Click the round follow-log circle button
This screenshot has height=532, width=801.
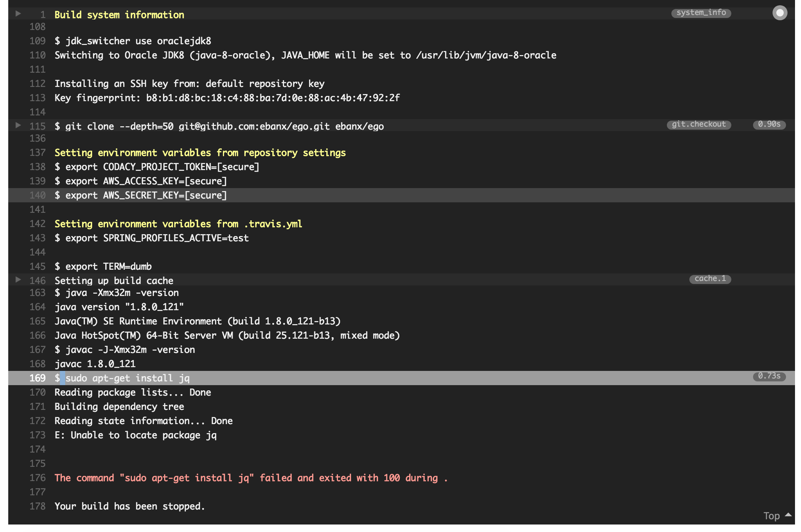click(x=780, y=13)
